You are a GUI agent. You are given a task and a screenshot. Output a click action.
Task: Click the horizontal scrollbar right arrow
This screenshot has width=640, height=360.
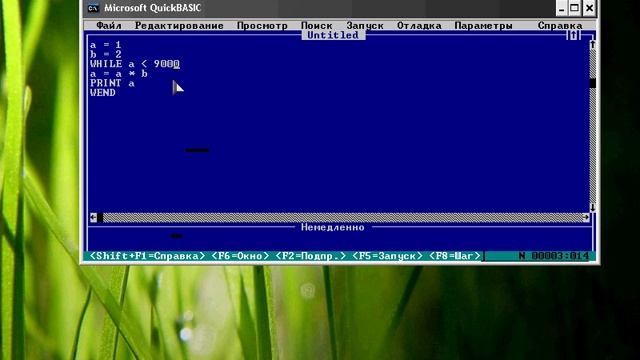point(586,218)
